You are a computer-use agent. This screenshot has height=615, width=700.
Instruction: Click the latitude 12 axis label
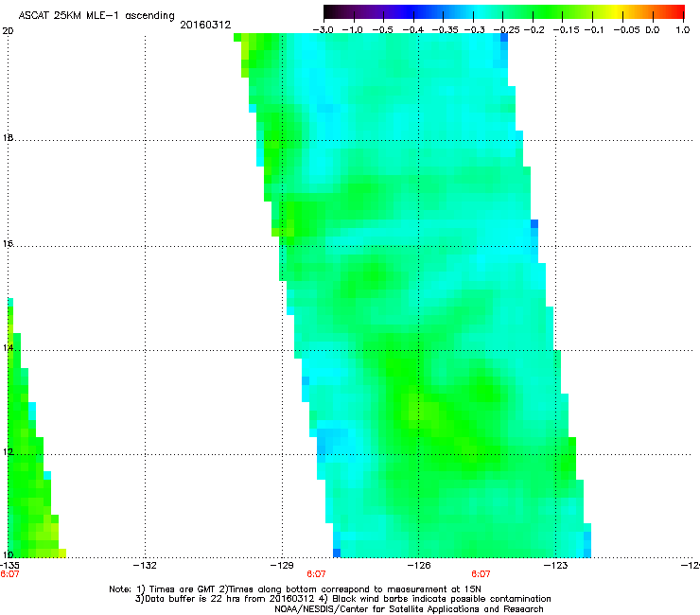coord(8,452)
